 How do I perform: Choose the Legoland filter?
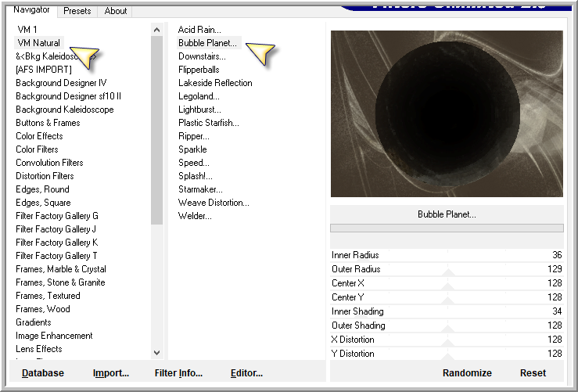[199, 96]
